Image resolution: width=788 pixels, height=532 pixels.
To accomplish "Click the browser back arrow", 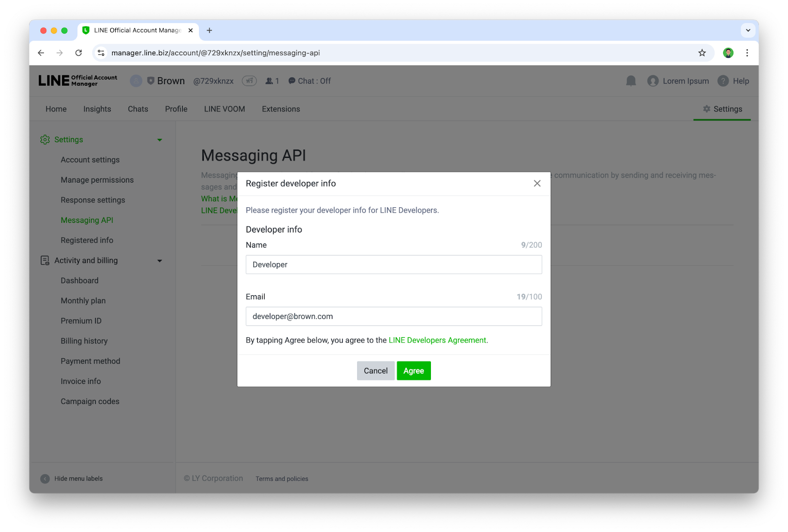I will pos(41,53).
